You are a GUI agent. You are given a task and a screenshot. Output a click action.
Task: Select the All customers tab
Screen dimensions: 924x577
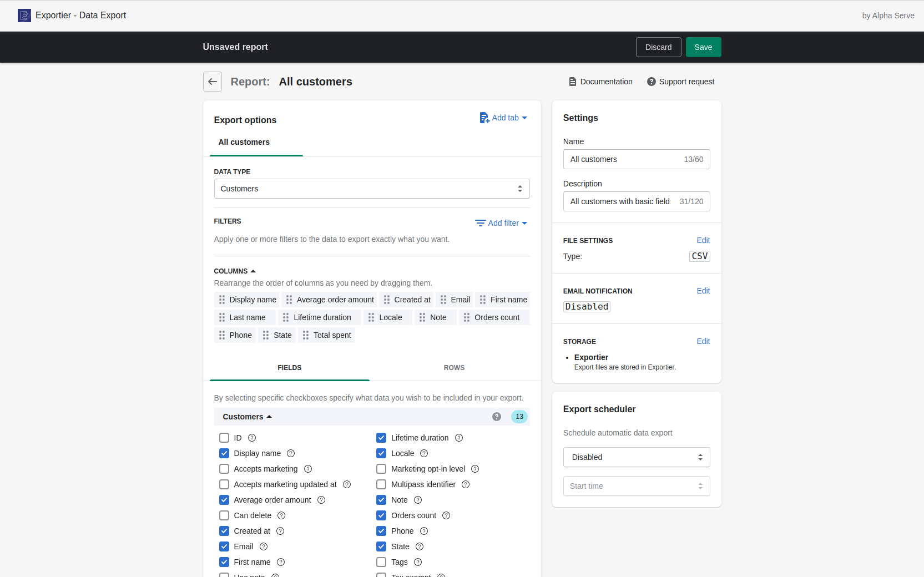tap(244, 142)
